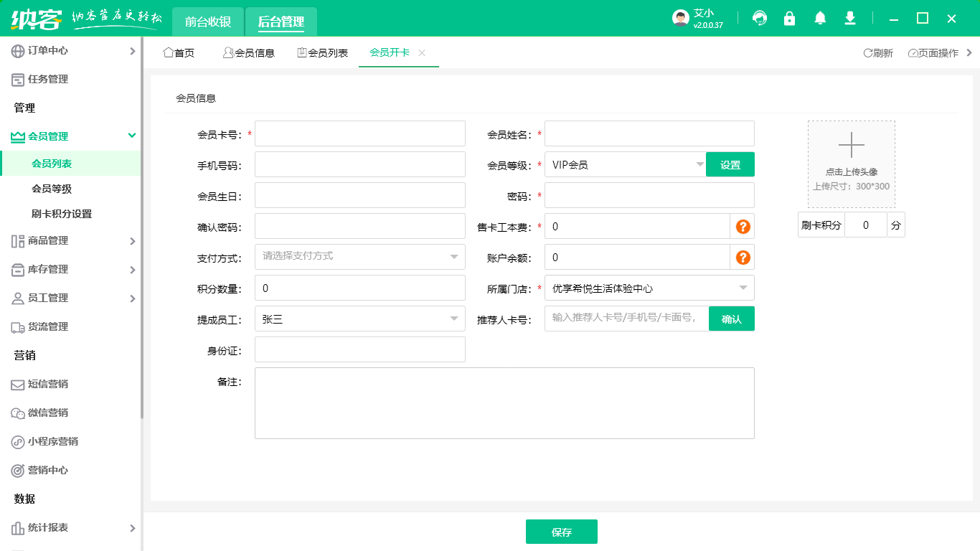Viewport: 980px width, 551px height.
Task: Expand 商品管理 sidebar menu
Action: 70,241
